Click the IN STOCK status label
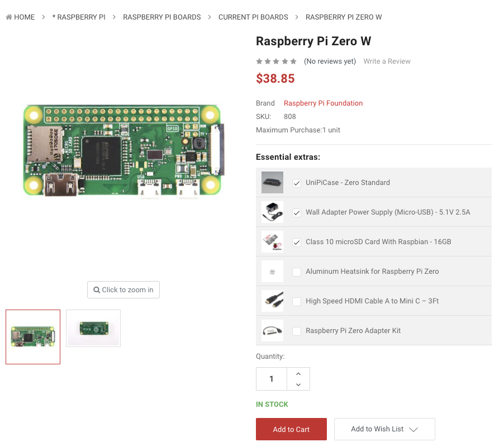This screenshot has height=442, width=504. 272,405
